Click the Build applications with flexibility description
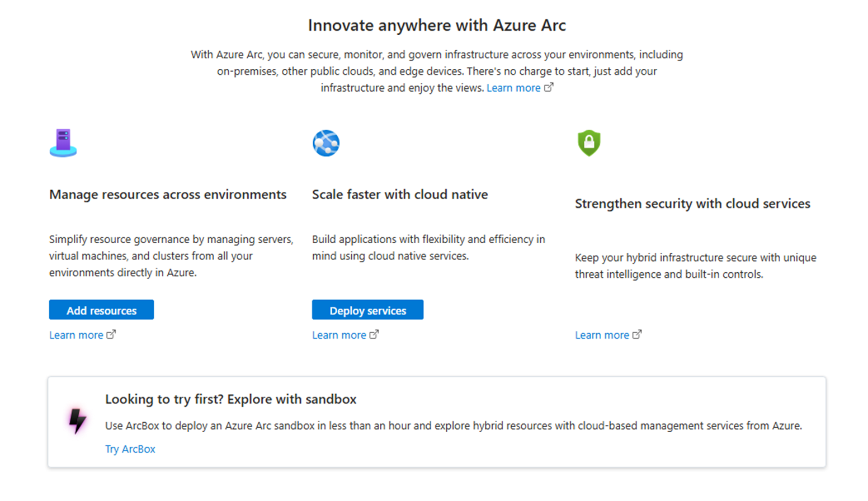Screen dimensions: 868x501 click(x=428, y=248)
